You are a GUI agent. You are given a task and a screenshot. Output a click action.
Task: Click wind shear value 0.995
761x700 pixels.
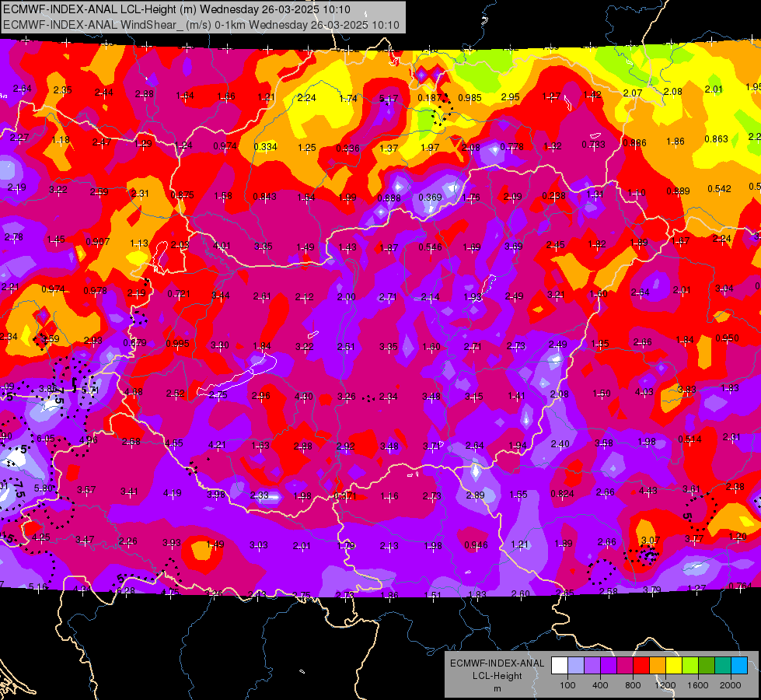coord(178,344)
